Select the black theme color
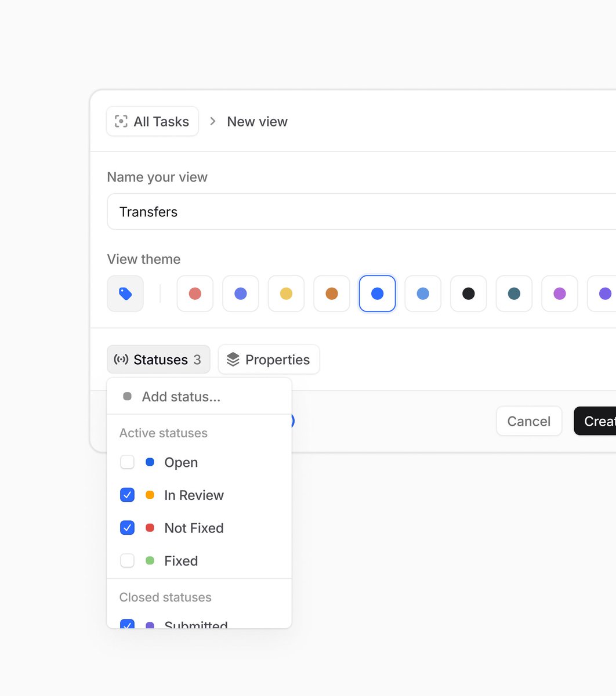This screenshot has height=696, width=616. point(469,293)
